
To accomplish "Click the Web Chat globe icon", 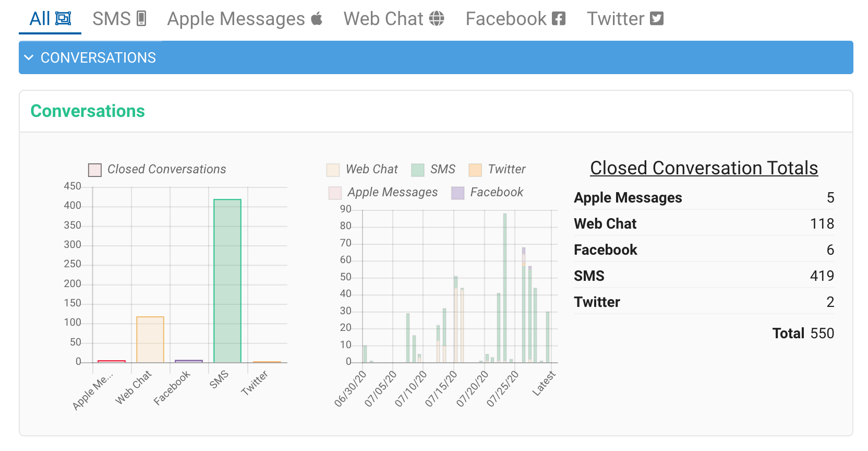I will [437, 19].
